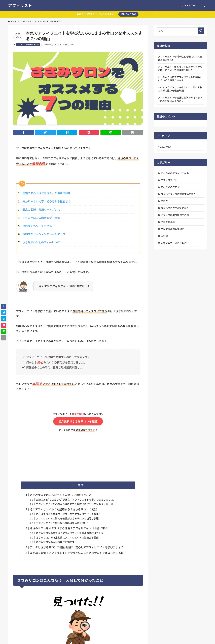The image size is (215, 644).
Task: Jump to 定期的なセッションでレベルアップ
Action: click(x=44, y=234)
